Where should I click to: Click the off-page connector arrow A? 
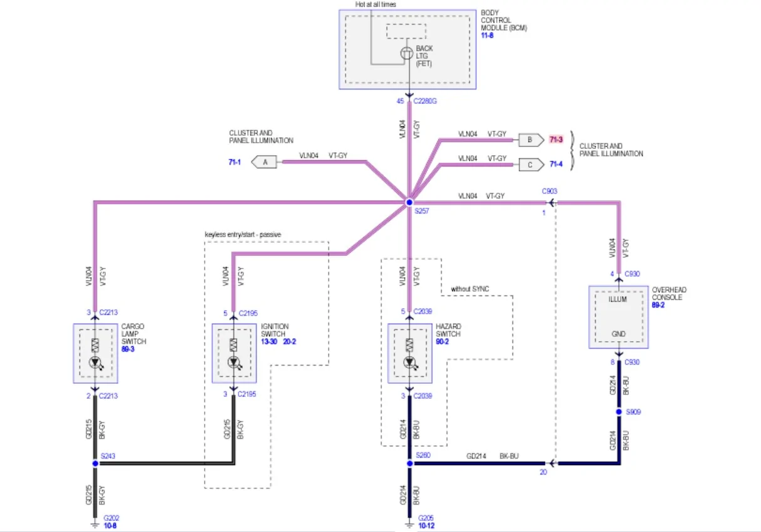(264, 162)
